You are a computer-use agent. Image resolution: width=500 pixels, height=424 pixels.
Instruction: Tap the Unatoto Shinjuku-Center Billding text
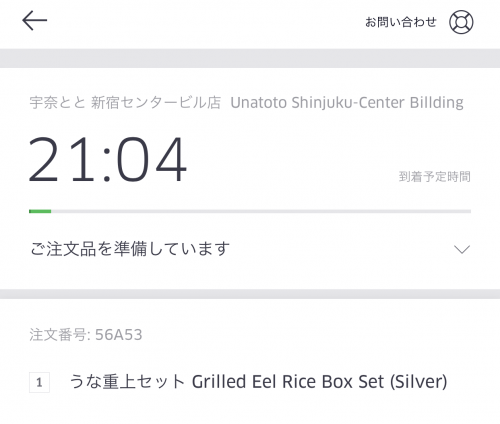click(347, 102)
